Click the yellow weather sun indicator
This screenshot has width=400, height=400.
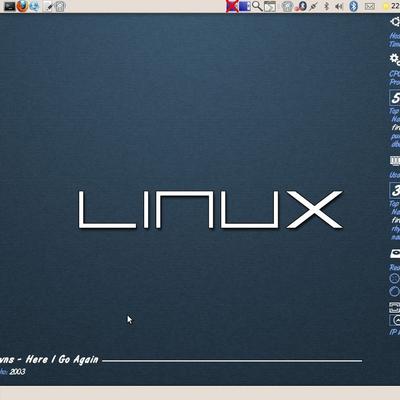(387, 6)
